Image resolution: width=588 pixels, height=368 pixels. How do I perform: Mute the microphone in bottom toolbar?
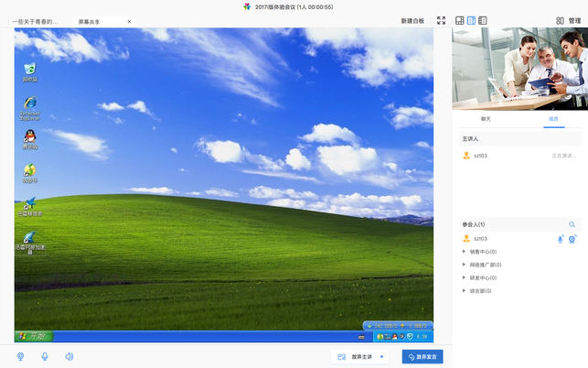pyautogui.click(x=45, y=356)
